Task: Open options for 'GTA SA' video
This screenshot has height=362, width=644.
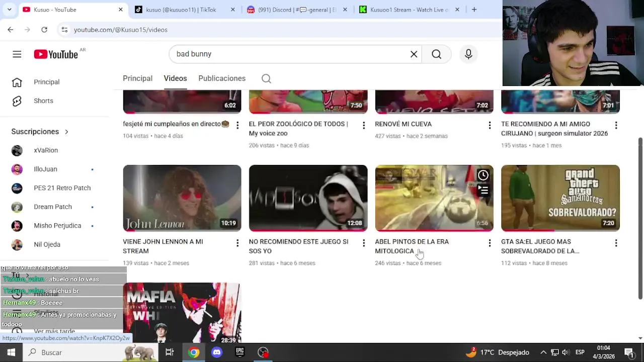Action: tap(616, 243)
